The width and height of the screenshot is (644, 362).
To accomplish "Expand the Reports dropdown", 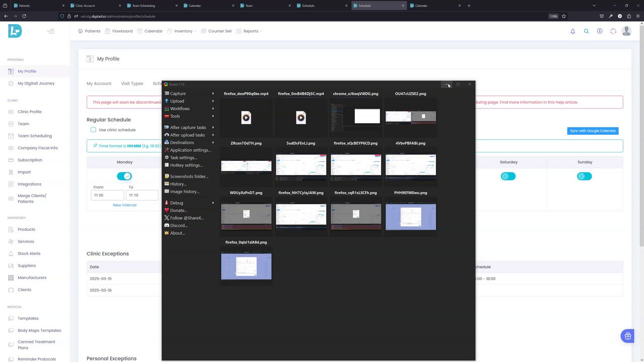I will pos(249,31).
